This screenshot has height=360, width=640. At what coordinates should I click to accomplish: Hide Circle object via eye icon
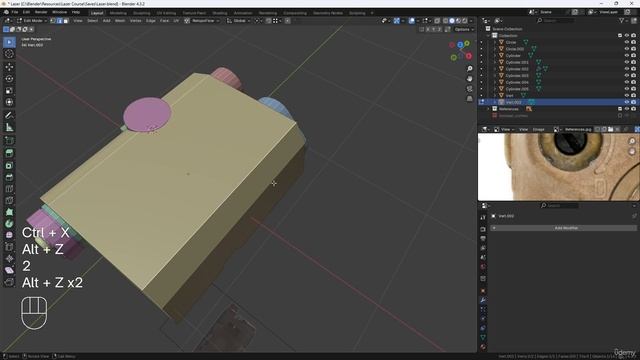[627, 42]
